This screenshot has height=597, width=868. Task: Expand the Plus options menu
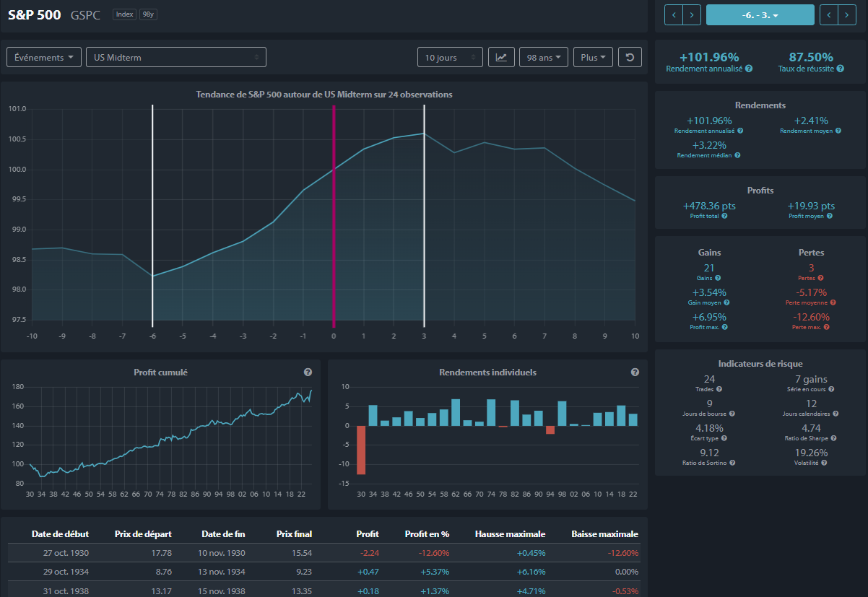coord(593,57)
